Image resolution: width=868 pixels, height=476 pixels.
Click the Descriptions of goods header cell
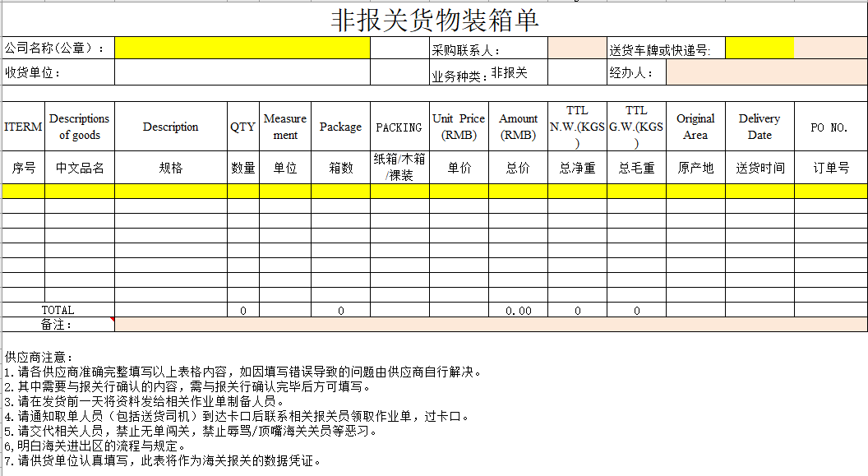click(80, 127)
